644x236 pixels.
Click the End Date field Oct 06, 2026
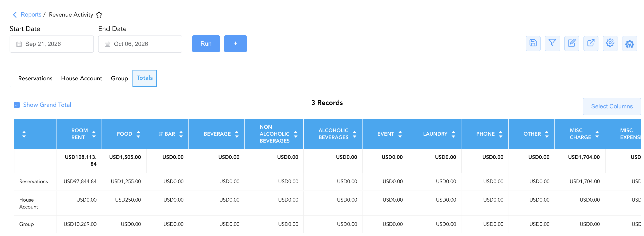[x=140, y=44]
